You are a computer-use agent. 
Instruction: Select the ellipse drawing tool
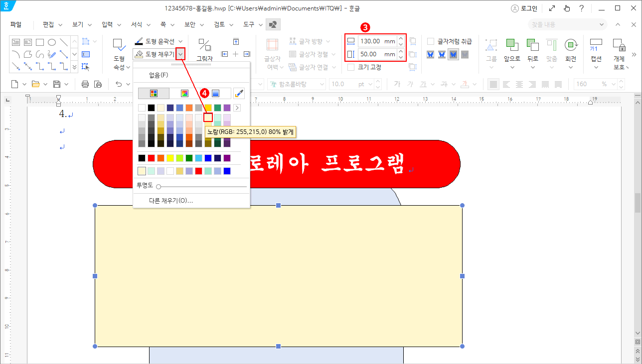(52, 42)
